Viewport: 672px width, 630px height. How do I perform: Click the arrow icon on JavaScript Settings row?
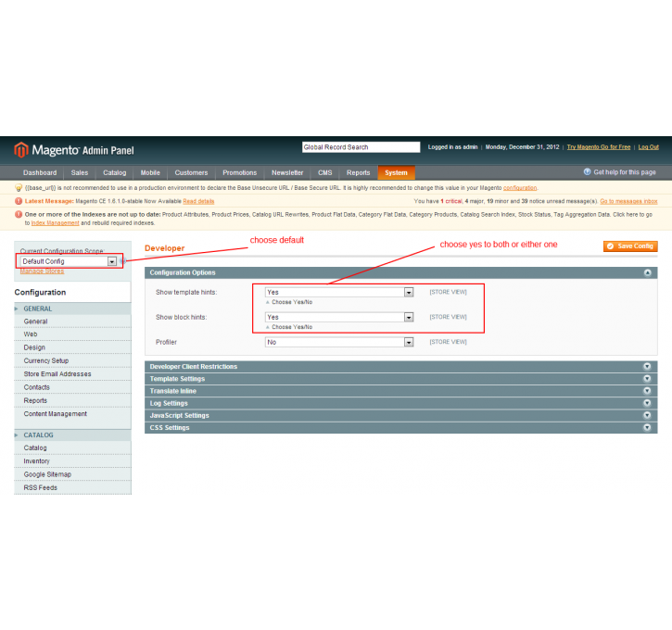pos(647,416)
